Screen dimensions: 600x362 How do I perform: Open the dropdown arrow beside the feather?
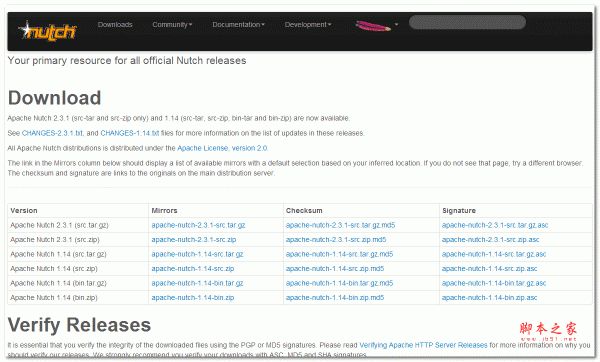(396, 24)
